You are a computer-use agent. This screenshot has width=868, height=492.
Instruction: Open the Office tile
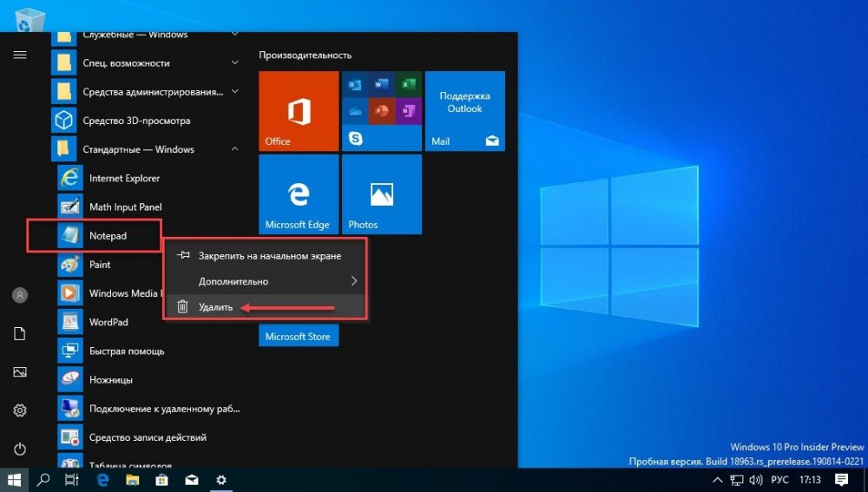coord(299,111)
